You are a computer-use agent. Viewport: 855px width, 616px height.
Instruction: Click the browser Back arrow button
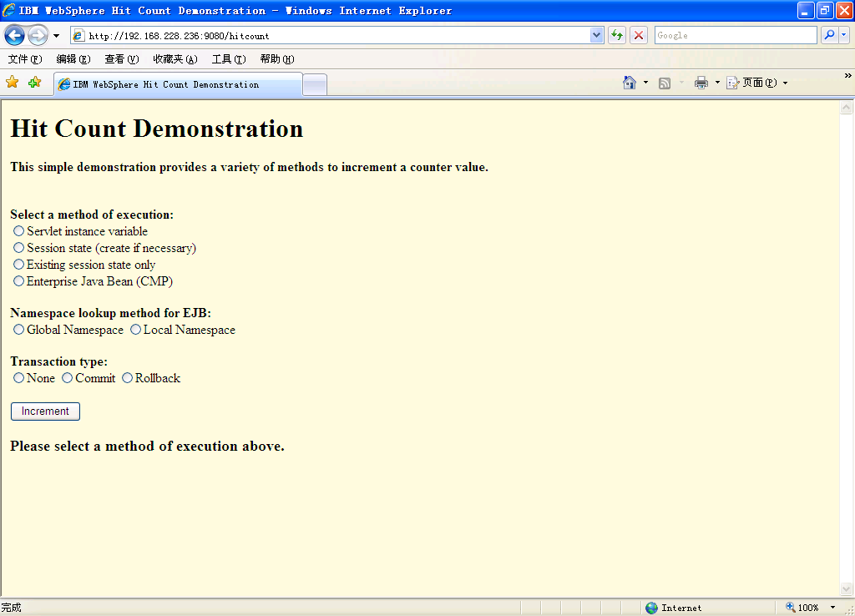pyautogui.click(x=15, y=35)
